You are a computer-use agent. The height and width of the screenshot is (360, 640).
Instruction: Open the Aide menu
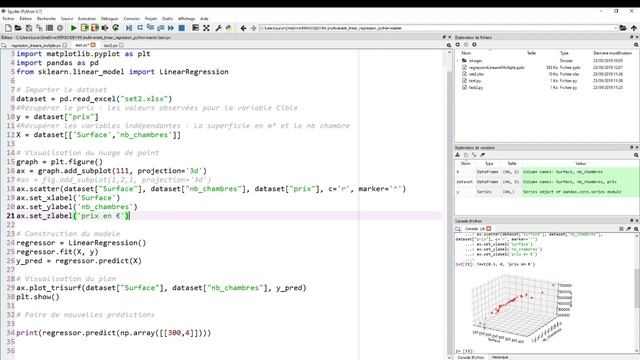coord(204,19)
